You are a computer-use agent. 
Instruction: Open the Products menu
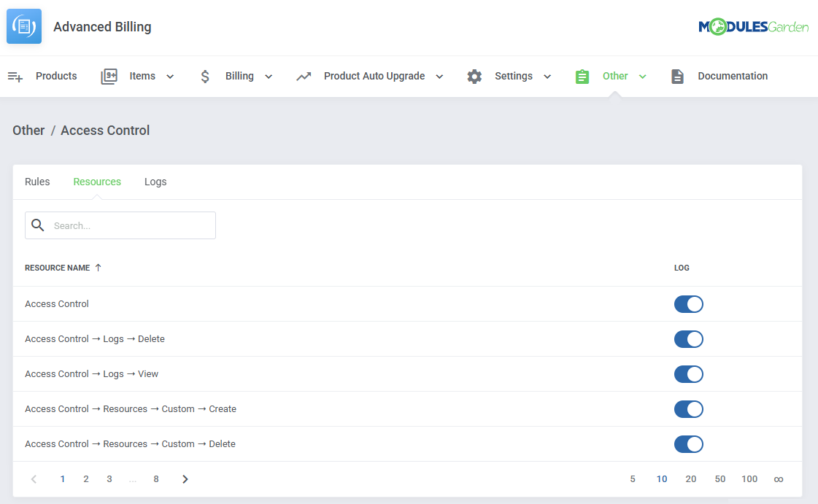tap(56, 76)
